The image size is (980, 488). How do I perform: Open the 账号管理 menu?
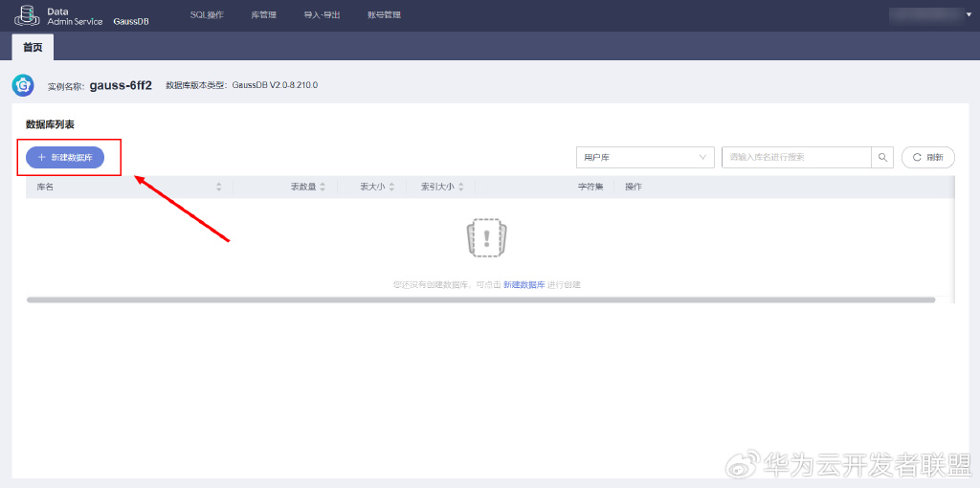tap(385, 15)
